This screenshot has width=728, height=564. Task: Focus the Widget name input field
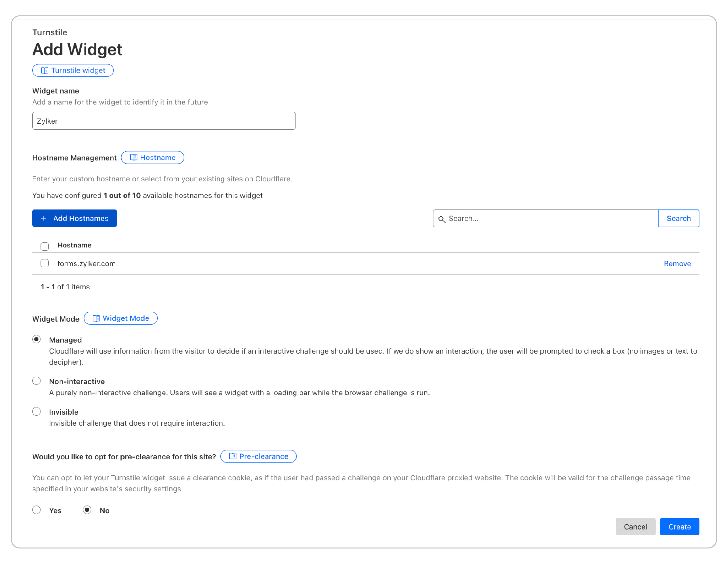pos(164,121)
